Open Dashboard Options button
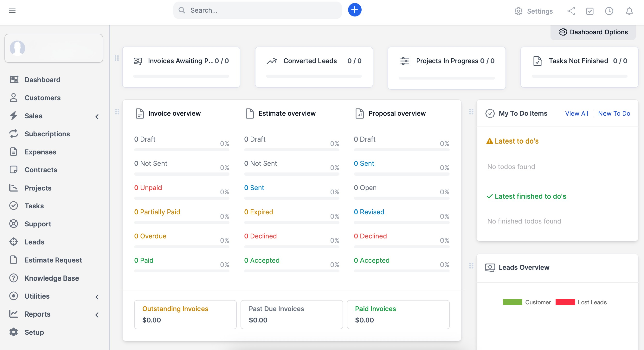644x350 pixels. pyautogui.click(x=593, y=32)
